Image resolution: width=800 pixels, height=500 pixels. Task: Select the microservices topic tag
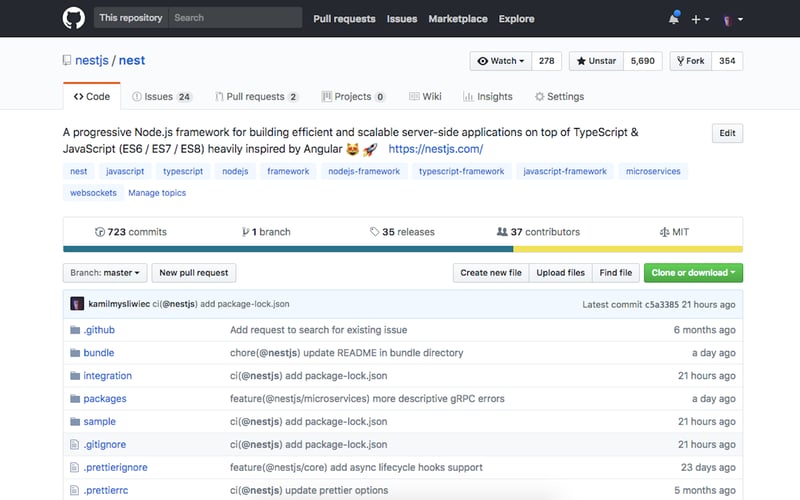(653, 171)
